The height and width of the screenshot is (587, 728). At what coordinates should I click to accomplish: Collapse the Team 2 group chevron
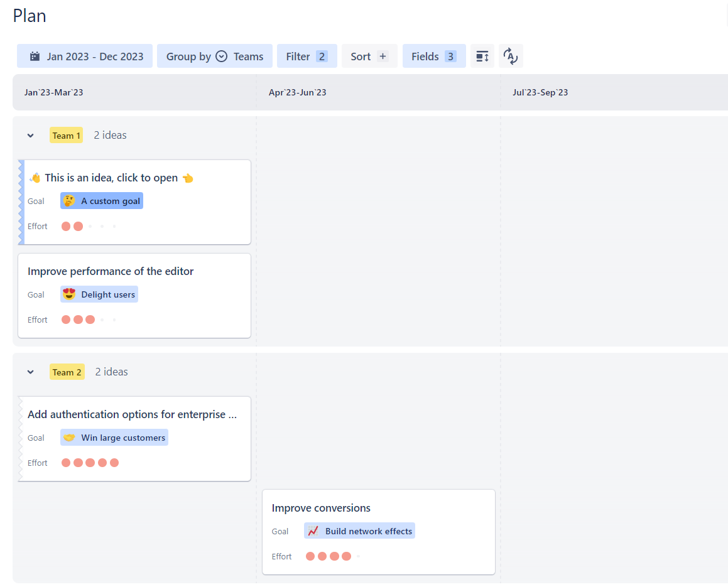[31, 372]
